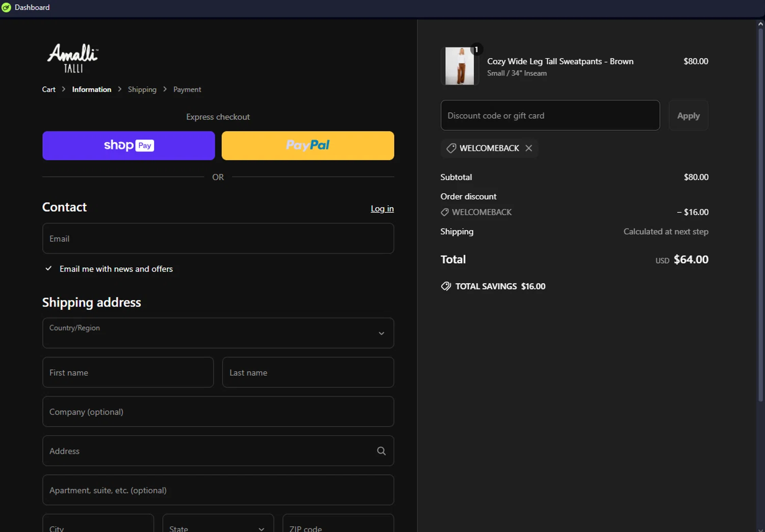The image size is (765, 532).
Task: Click the Log in link
Action: [x=382, y=209]
